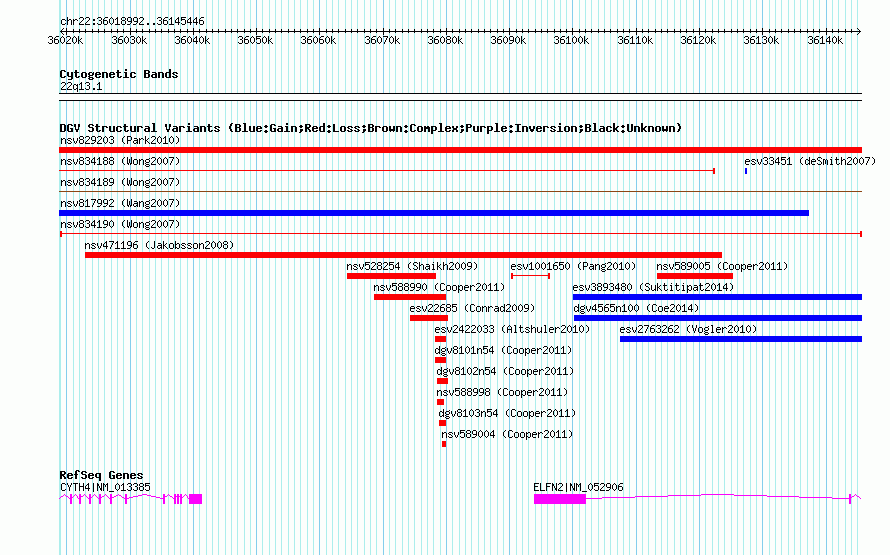Open the nsv834190 (Wong2007) variant label

[x=120, y=224]
